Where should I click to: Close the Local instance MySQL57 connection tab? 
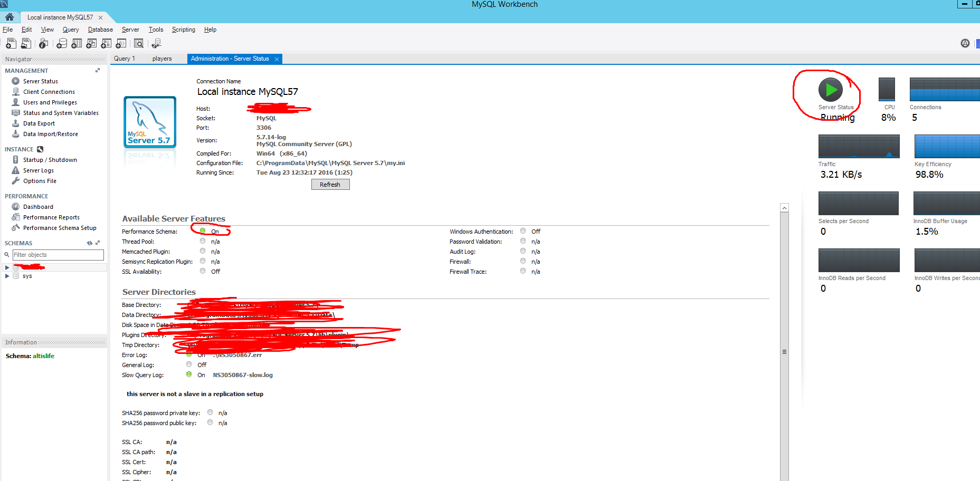100,17
